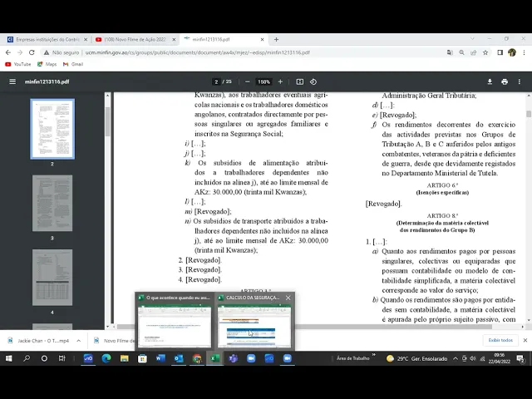Click the vertical page scrollbar thumb
The width and height of the screenshot is (532, 399).
[x=529, y=114]
